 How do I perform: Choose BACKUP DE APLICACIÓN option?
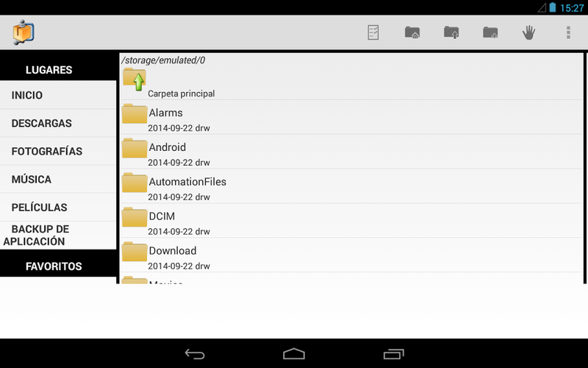click(x=58, y=235)
